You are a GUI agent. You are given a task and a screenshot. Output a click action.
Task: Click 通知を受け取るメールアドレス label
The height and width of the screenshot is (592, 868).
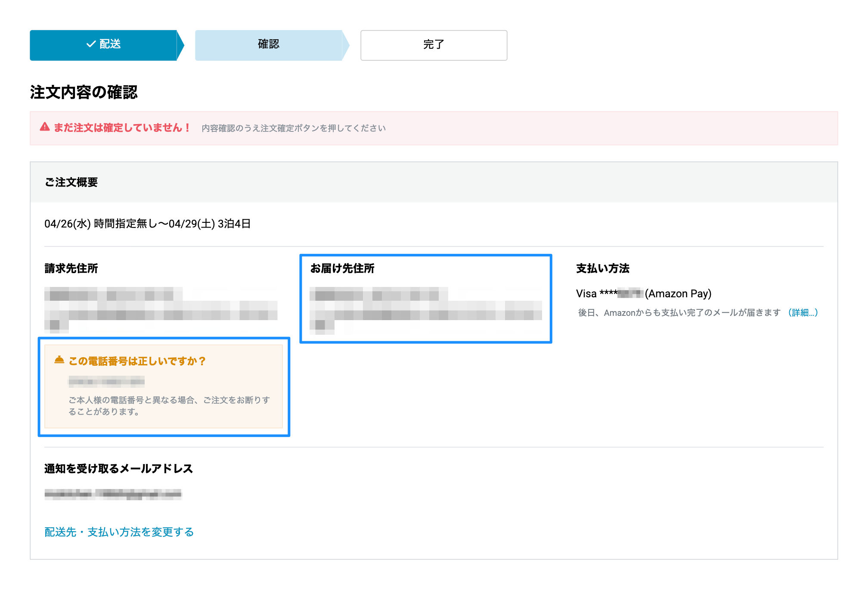point(118,469)
